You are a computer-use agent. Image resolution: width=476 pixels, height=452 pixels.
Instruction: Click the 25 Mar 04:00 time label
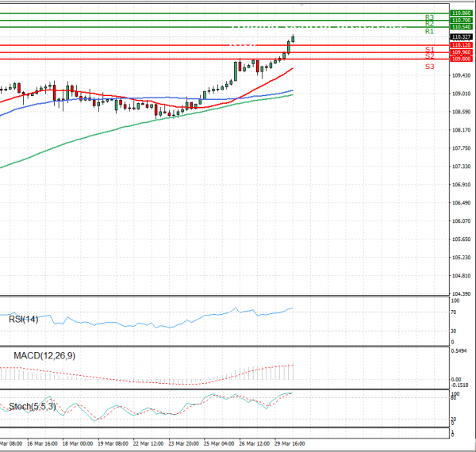219,444
